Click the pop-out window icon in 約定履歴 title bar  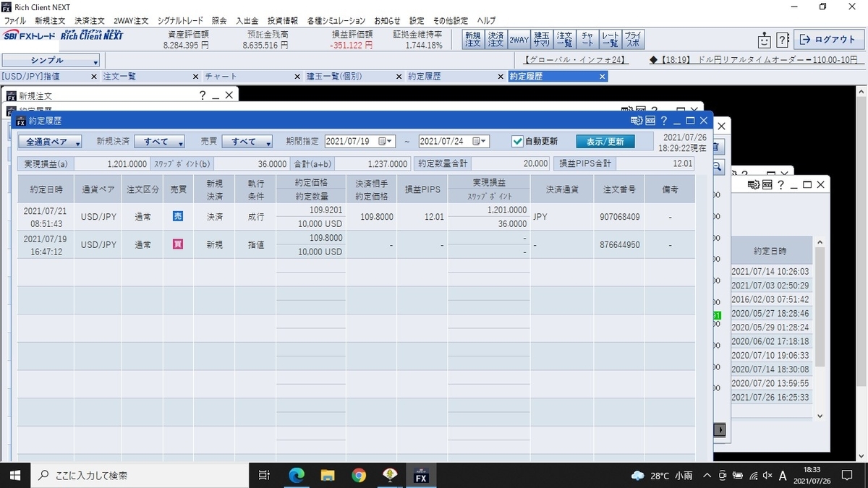click(637, 121)
